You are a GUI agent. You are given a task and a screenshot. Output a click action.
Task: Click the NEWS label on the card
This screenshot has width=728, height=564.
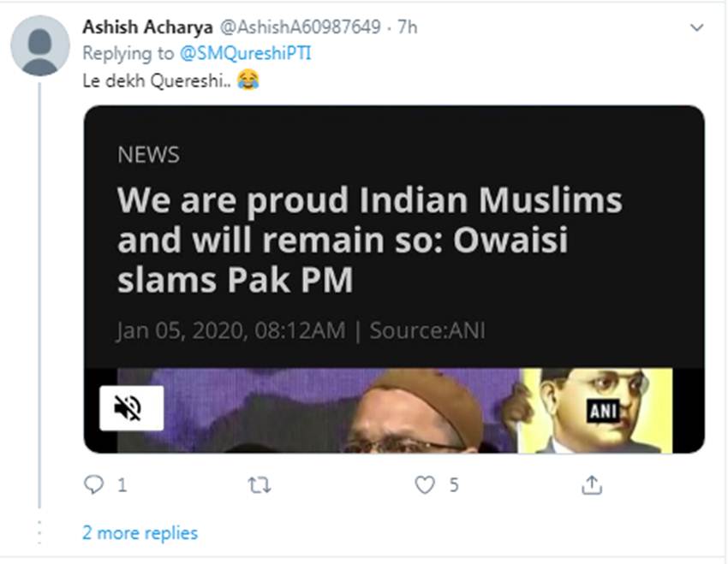[148, 155]
